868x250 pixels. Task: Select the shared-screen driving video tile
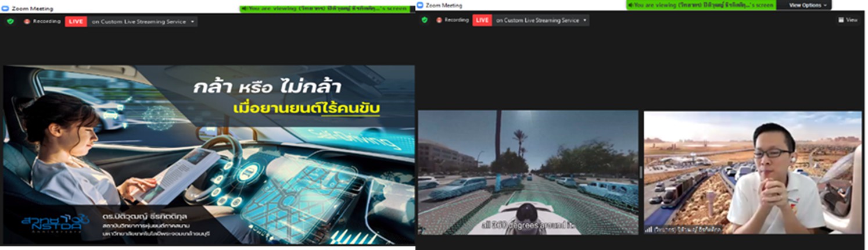coord(528,173)
